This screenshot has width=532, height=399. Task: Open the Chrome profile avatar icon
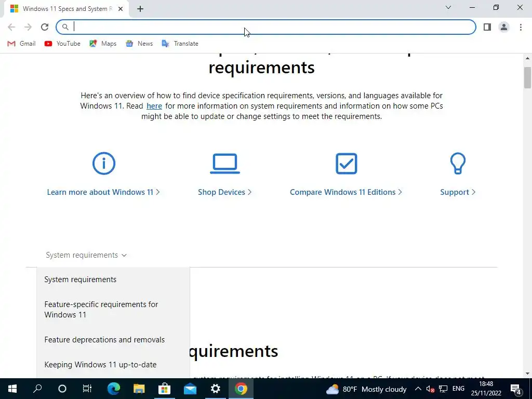[x=504, y=27]
